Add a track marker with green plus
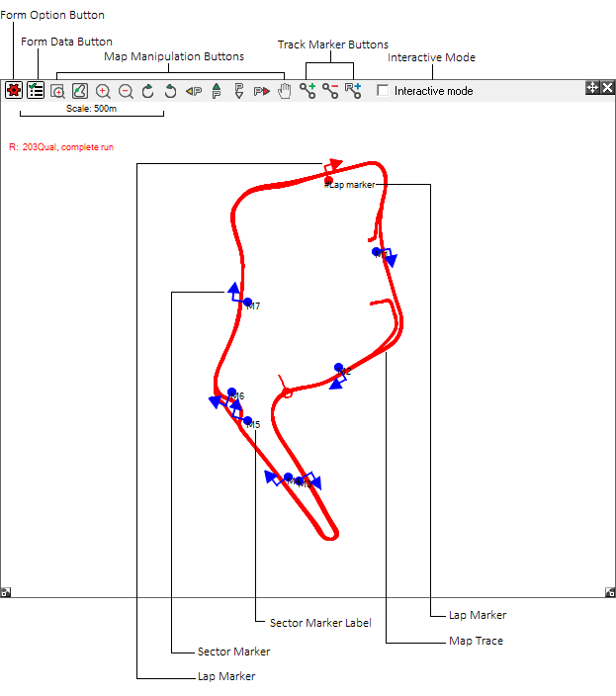The height and width of the screenshot is (696, 616). (308, 91)
